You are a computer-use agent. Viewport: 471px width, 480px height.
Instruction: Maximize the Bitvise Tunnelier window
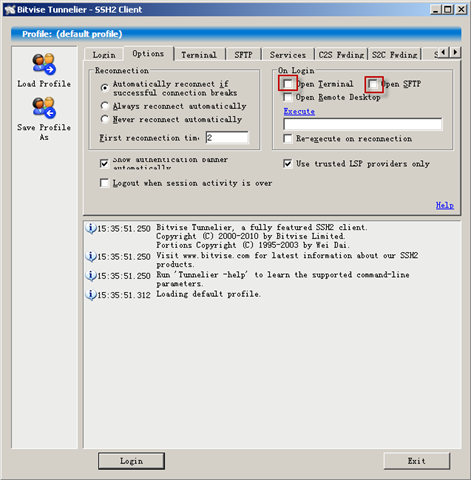pos(448,10)
